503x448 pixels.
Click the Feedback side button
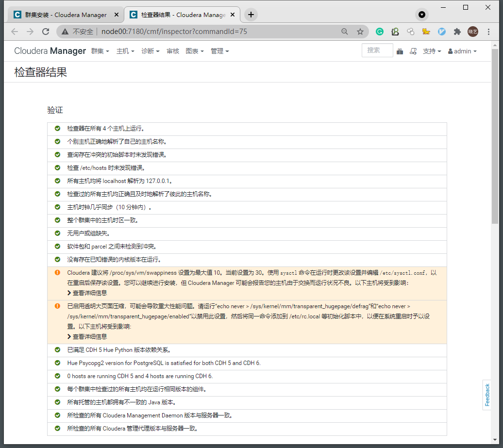point(487,395)
